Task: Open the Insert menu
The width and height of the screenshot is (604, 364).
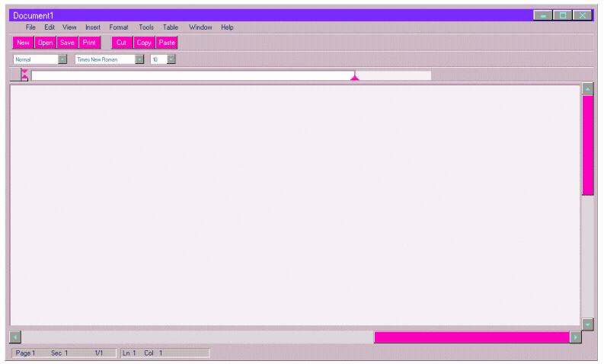Action: [x=93, y=27]
